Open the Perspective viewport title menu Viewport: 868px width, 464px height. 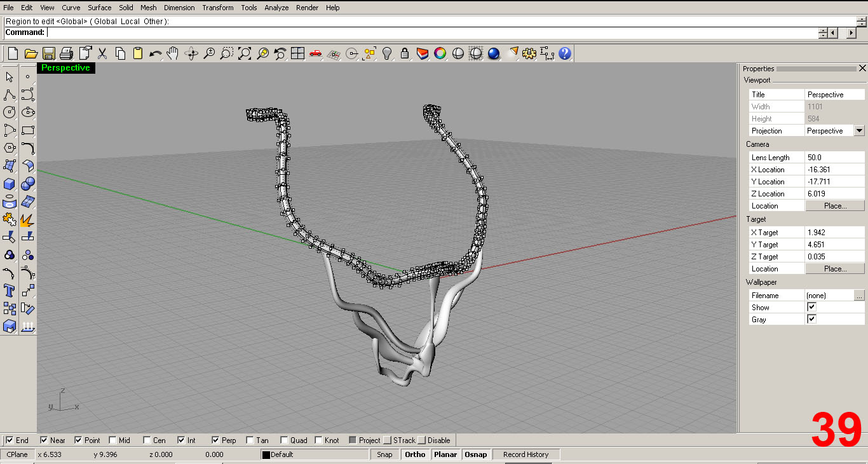click(66, 67)
